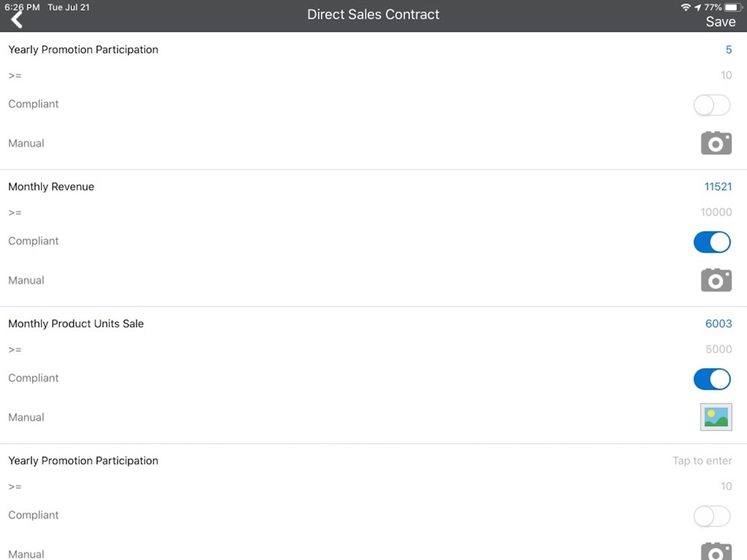Open camera for Monthly Revenue manual entry
747x560 pixels.
[716, 280]
